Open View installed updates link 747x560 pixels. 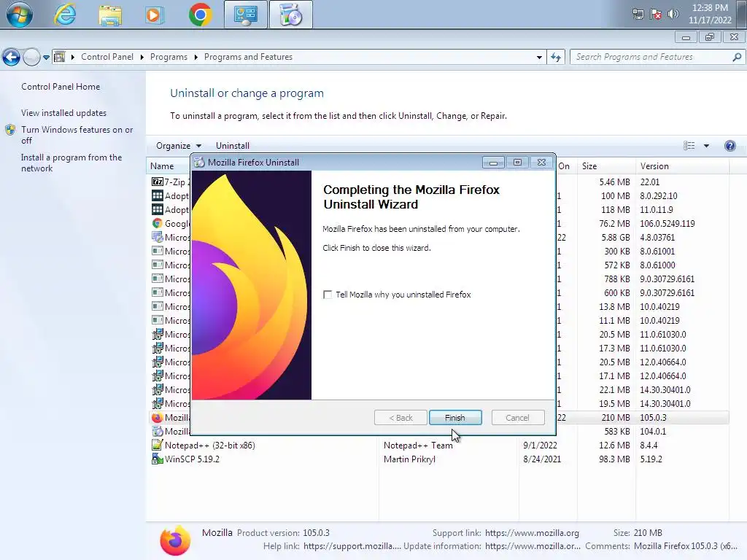(64, 113)
